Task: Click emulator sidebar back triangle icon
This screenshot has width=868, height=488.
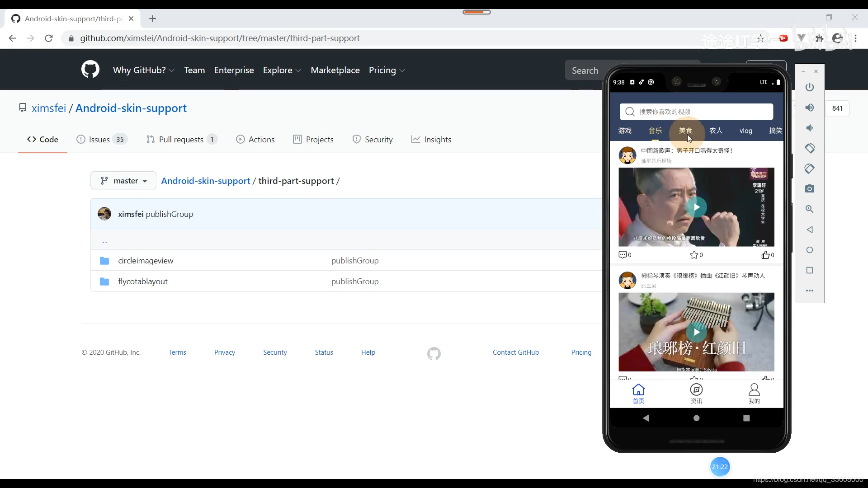Action: coord(810,230)
